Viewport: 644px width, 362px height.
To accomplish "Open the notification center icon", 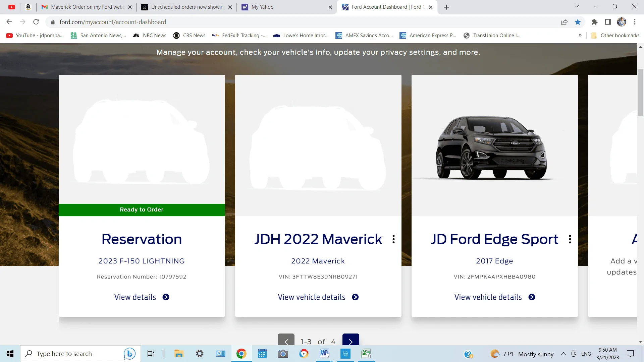I will point(630,354).
